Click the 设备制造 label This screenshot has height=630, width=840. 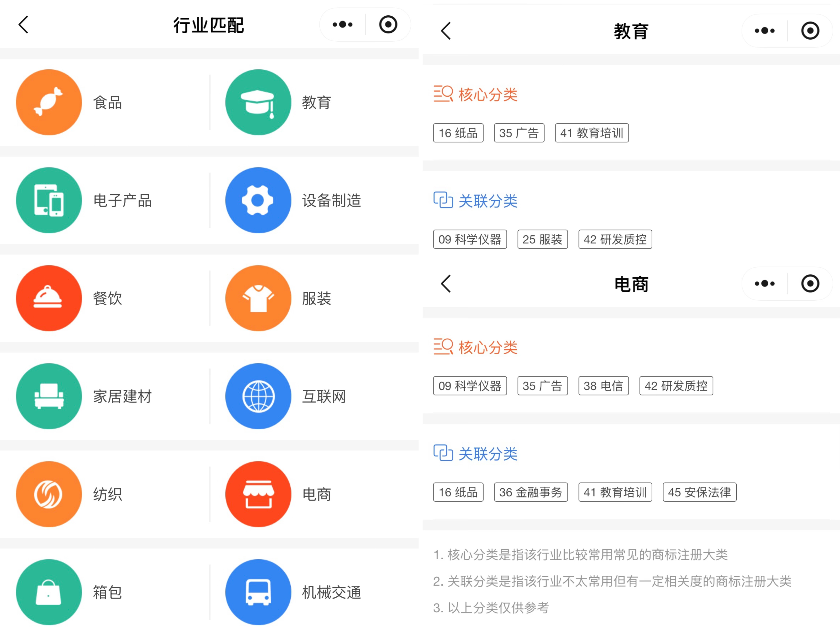point(332,200)
